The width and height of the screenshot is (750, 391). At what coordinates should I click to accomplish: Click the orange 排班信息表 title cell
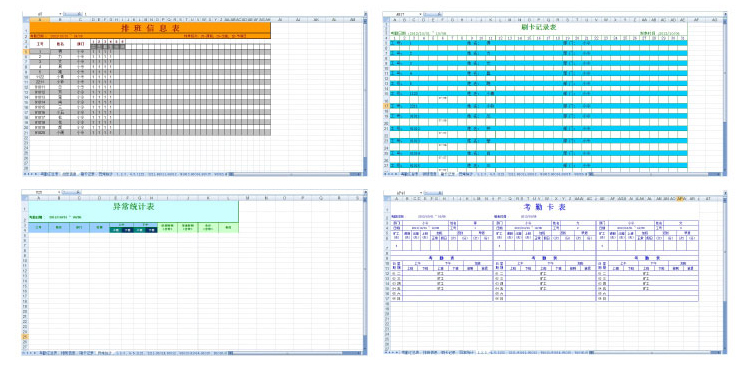tap(150, 28)
